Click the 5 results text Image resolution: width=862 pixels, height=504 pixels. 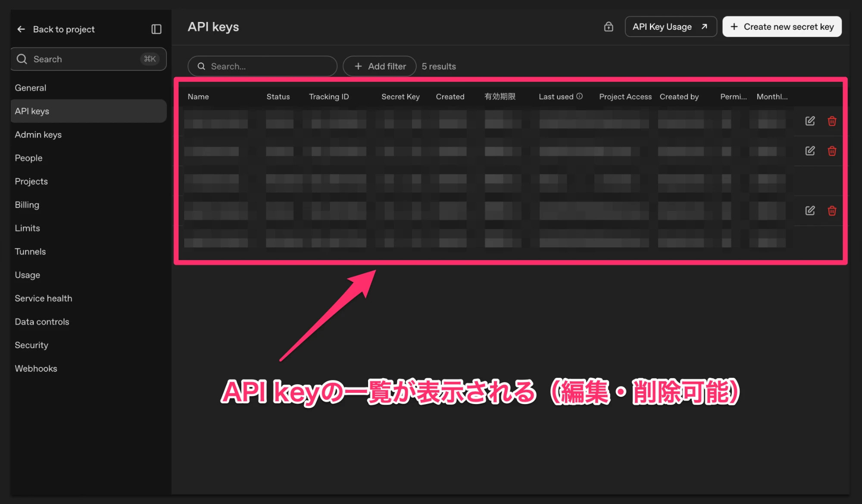[439, 66]
